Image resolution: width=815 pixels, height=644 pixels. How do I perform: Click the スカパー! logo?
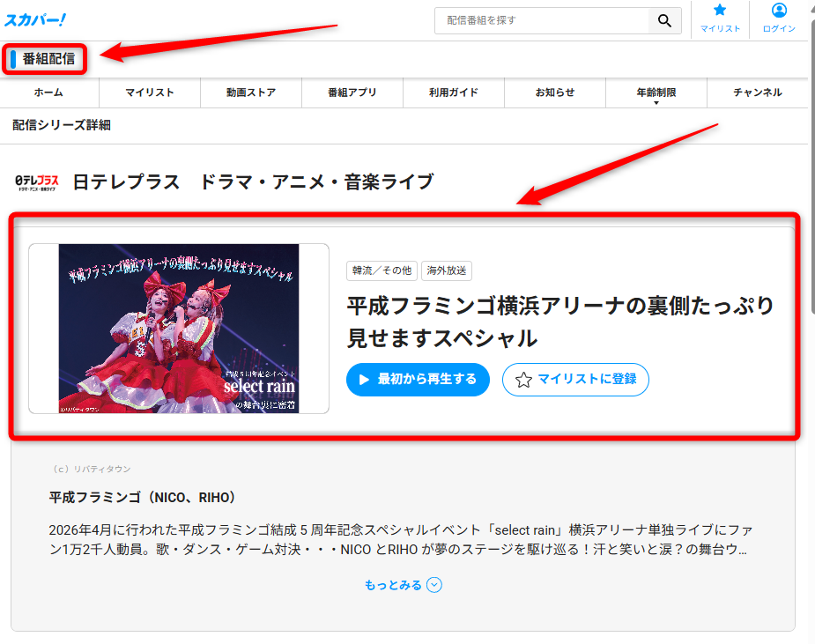click(35, 19)
